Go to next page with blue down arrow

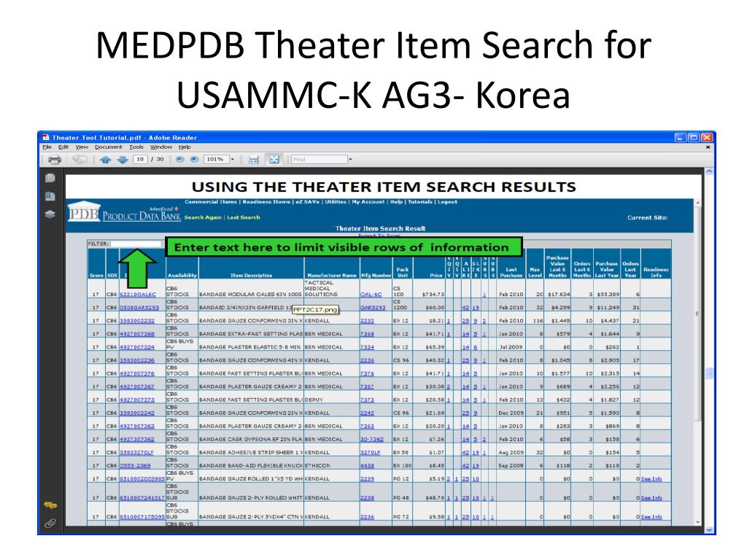pyautogui.click(x=123, y=160)
